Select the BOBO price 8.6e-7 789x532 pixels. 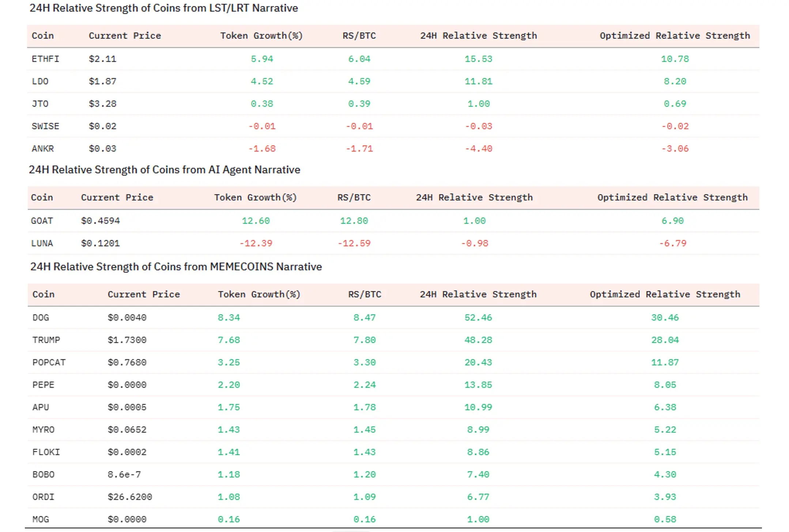click(x=124, y=475)
